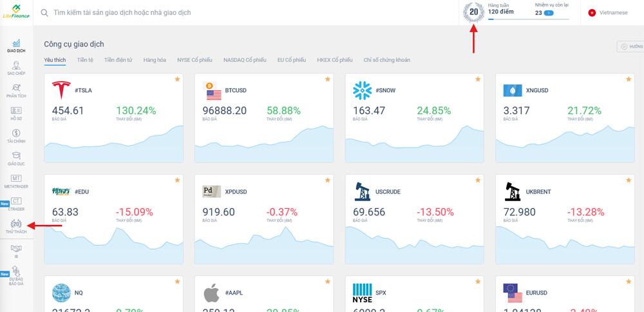Unfavorite USCRUDE using its star

pos(478,180)
